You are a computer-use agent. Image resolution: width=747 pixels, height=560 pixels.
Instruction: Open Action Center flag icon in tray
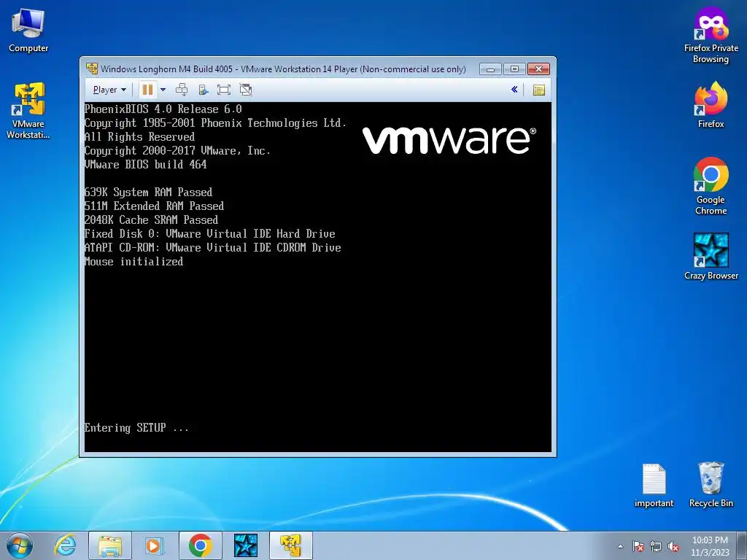pos(638,546)
